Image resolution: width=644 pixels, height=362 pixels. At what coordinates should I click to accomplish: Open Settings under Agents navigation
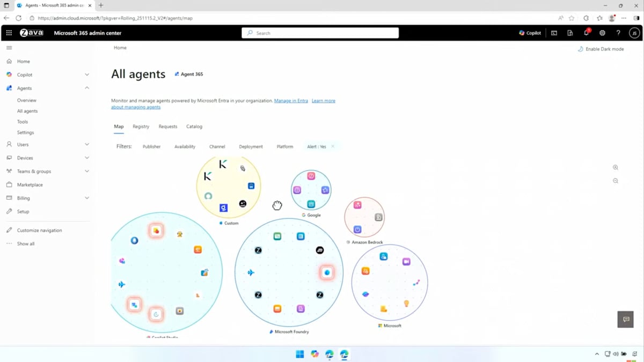[25, 132]
